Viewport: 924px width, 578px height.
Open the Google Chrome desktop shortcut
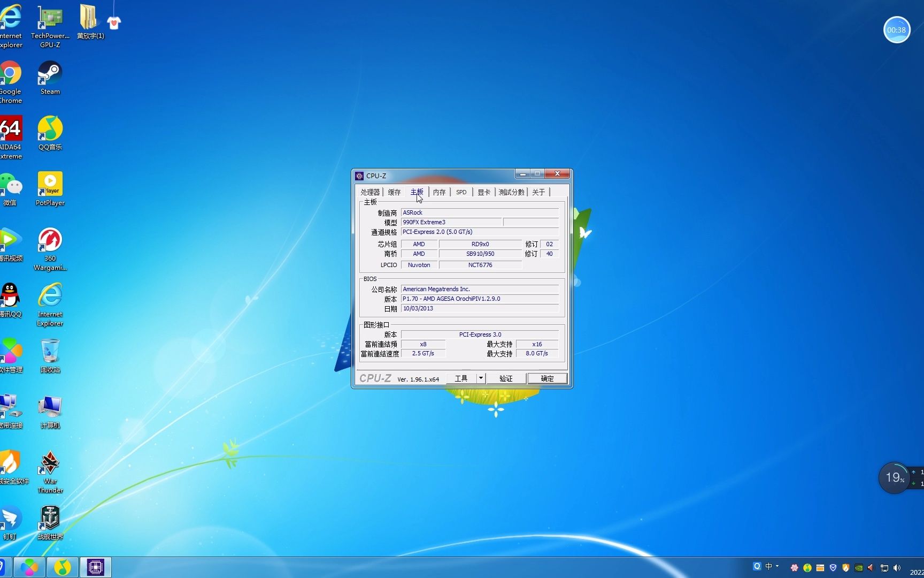pos(11,82)
